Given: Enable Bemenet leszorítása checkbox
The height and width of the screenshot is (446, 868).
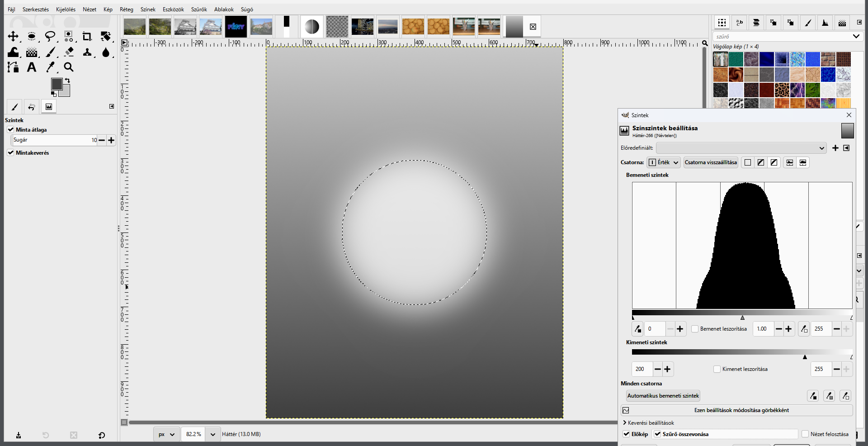Looking at the screenshot, I should (695, 329).
